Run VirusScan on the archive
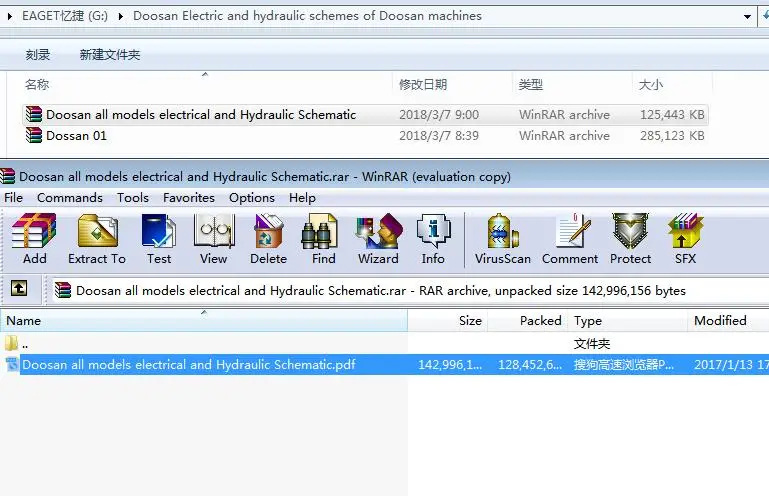The image size is (769, 496). [503, 239]
